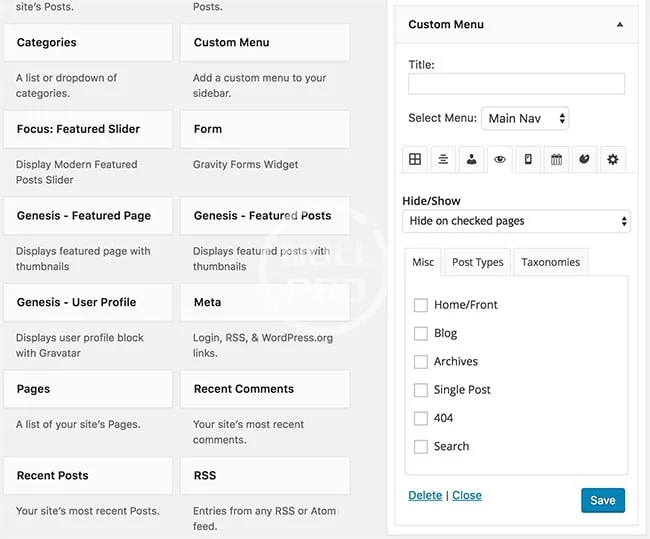Open the gear settings tab icon
This screenshot has height=539, width=650.
coord(613,159)
